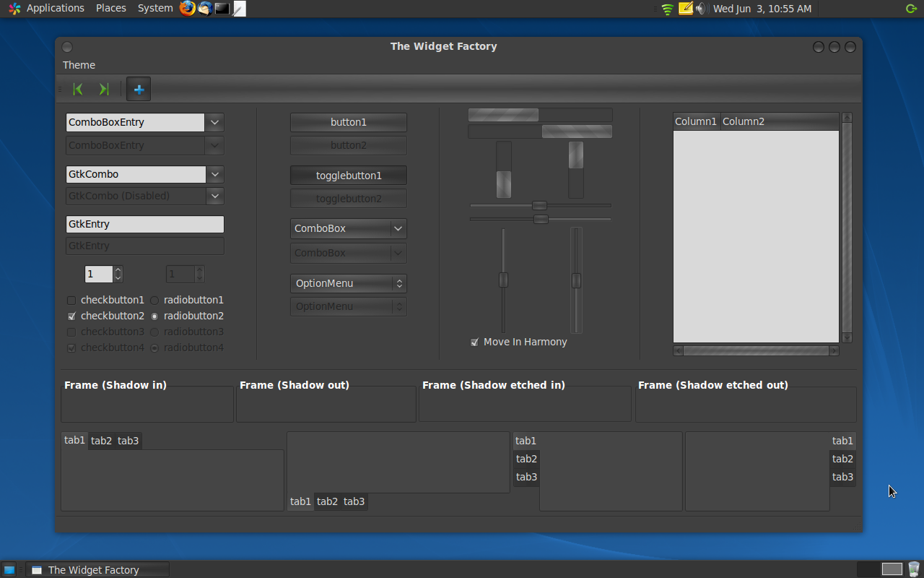Select tab3 in the right-tabbed notebook
Screen dimensions: 924x578
[842, 477]
